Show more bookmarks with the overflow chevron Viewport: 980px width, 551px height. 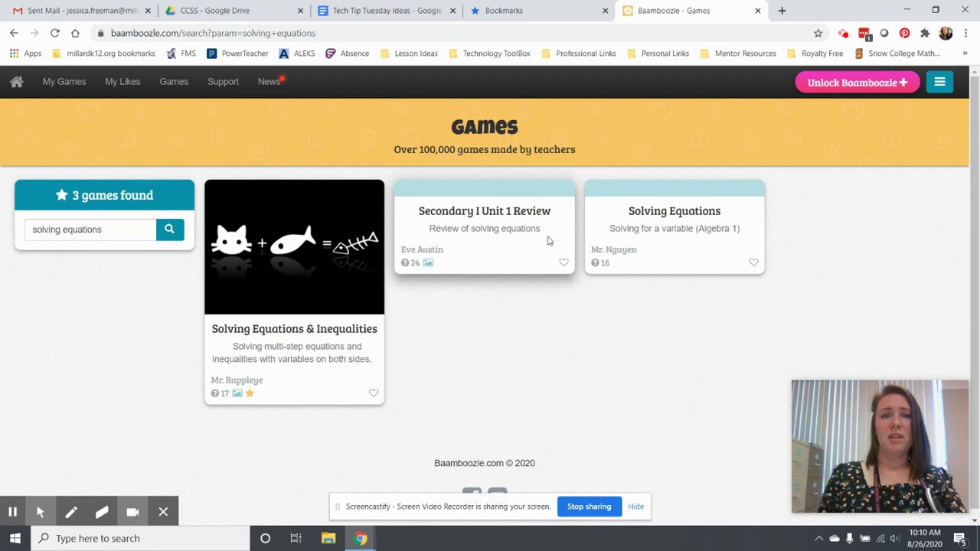coord(965,54)
